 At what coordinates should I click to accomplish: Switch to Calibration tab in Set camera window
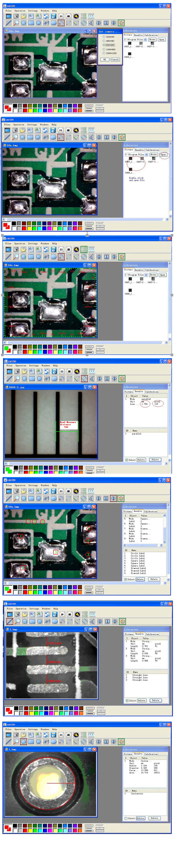coord(151,35)
